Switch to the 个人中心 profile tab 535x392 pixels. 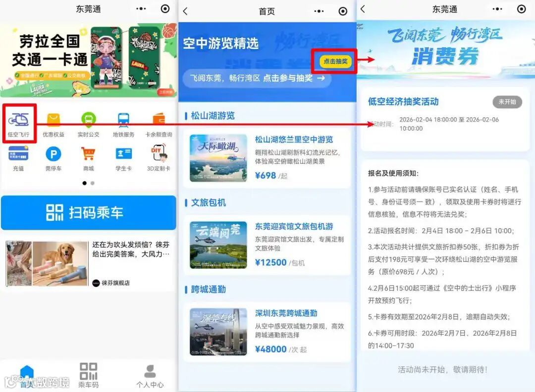coord(150,376)
